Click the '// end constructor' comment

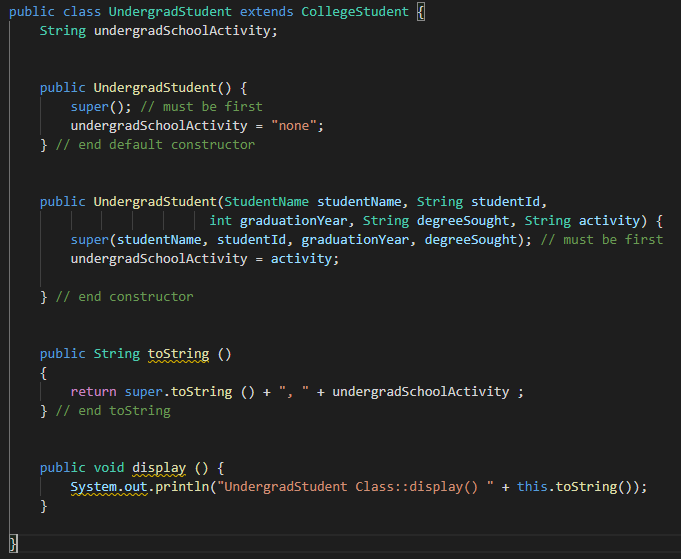(124, 297)
